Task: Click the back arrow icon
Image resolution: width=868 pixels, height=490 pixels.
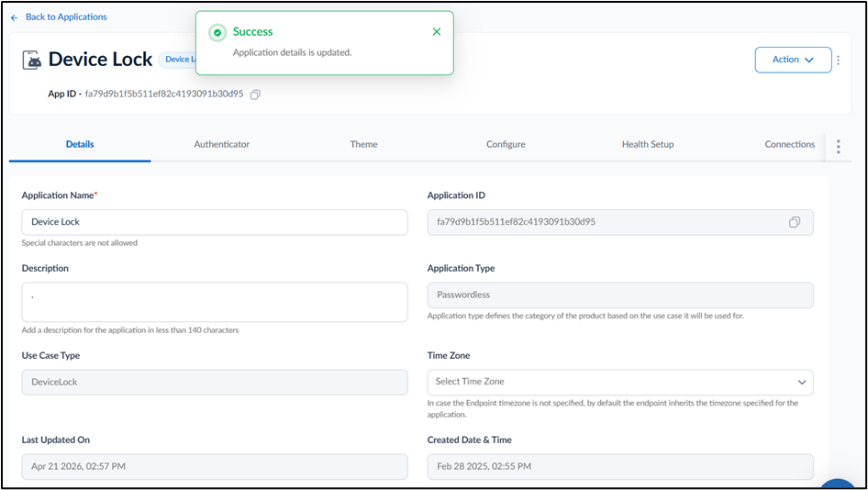Action: pyautogui.click(x=15, y=17)
